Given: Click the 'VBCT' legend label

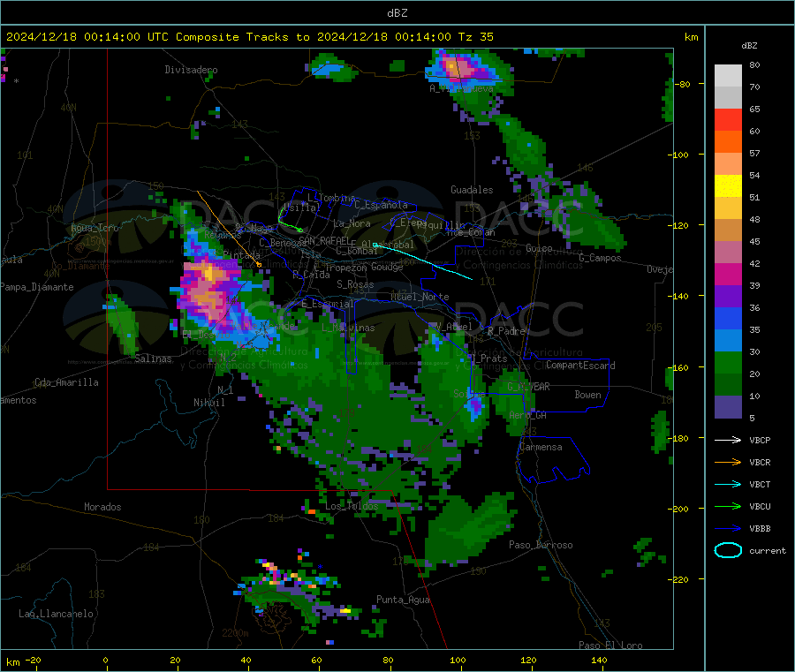Looking at the screenshot, I should (760, 485).
